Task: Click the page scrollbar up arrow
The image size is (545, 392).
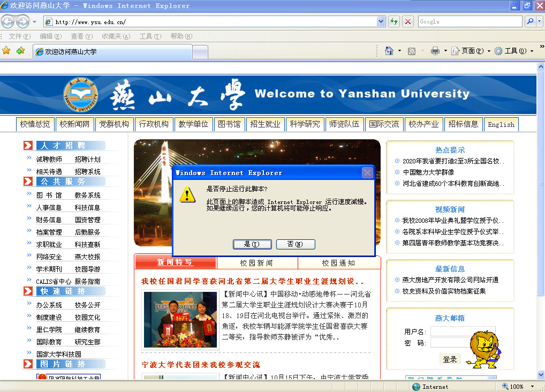Action: [541, 66]
